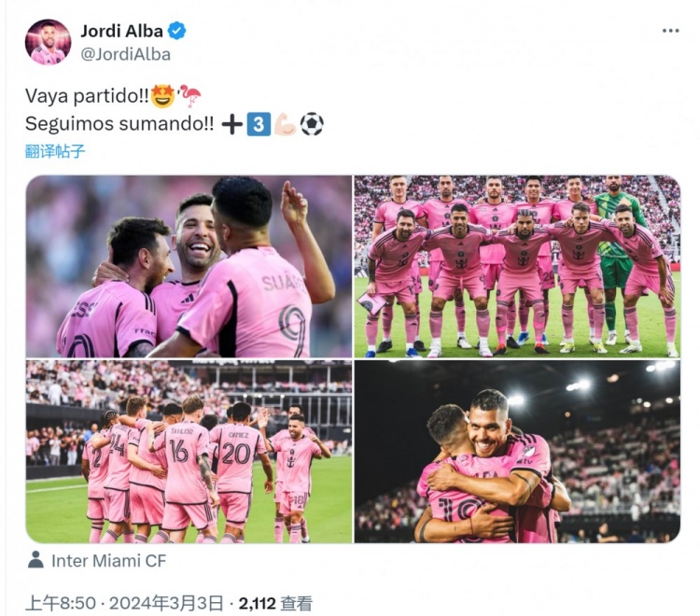Click the star-eyes emoji
Viewport: 700px width, 616px height.
pos(163,96)
